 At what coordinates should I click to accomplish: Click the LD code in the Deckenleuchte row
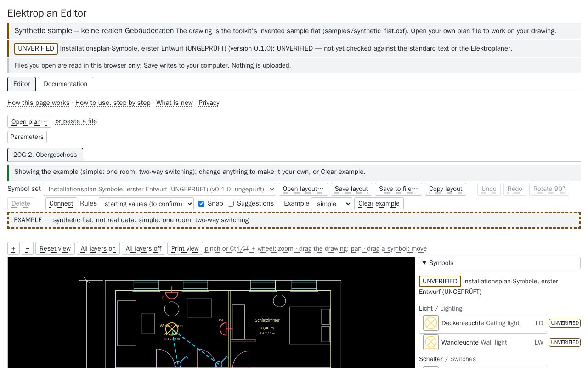[539, 323]
